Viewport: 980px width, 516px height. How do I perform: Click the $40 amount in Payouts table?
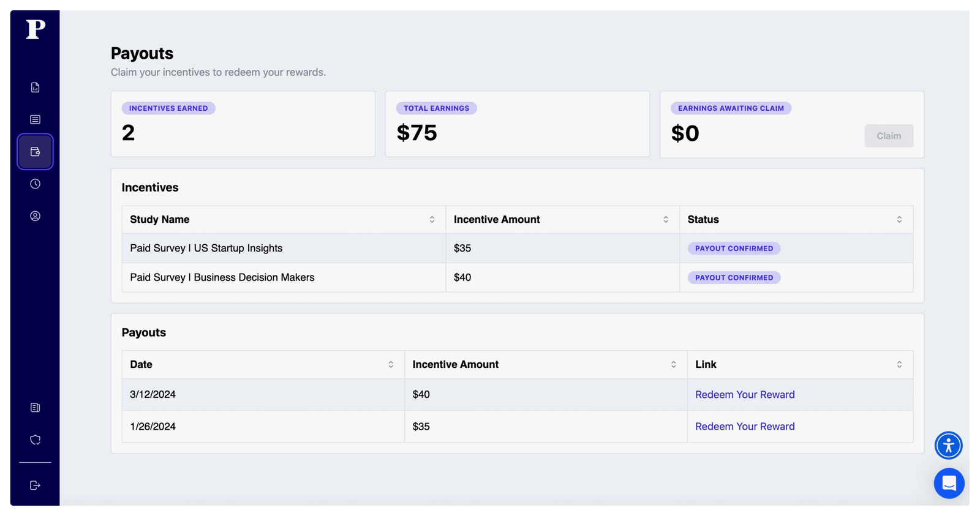click(421, 395)
